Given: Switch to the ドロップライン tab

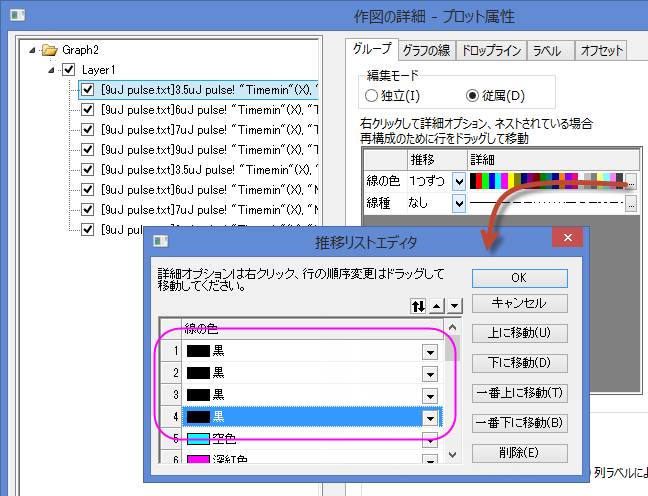Looking at the screenshot, I should 491,51.
